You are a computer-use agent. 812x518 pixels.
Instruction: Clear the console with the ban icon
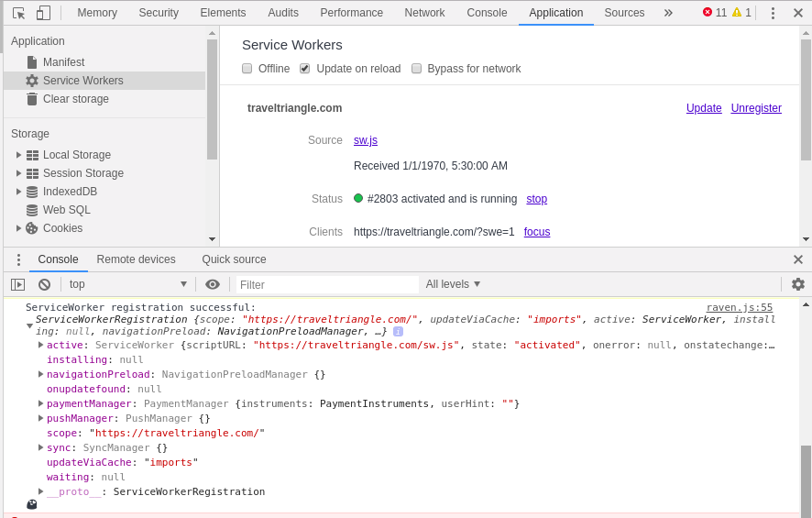tap(45, 284)
